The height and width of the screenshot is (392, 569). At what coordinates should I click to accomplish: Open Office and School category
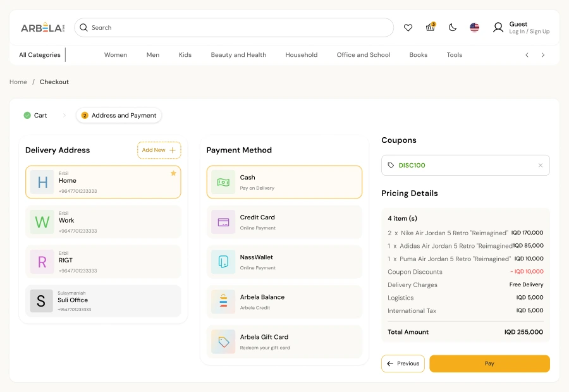[364, 55]
